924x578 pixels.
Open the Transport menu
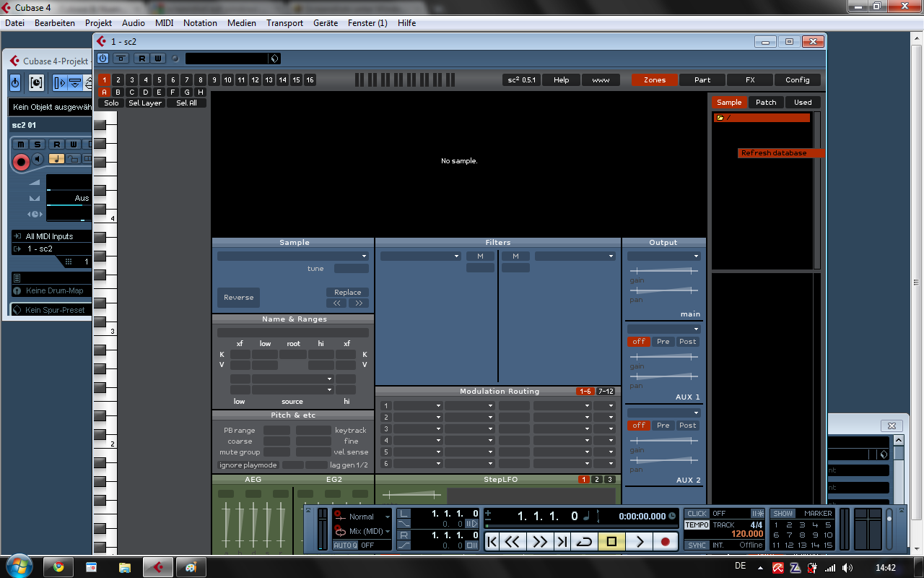coord(284,23)
